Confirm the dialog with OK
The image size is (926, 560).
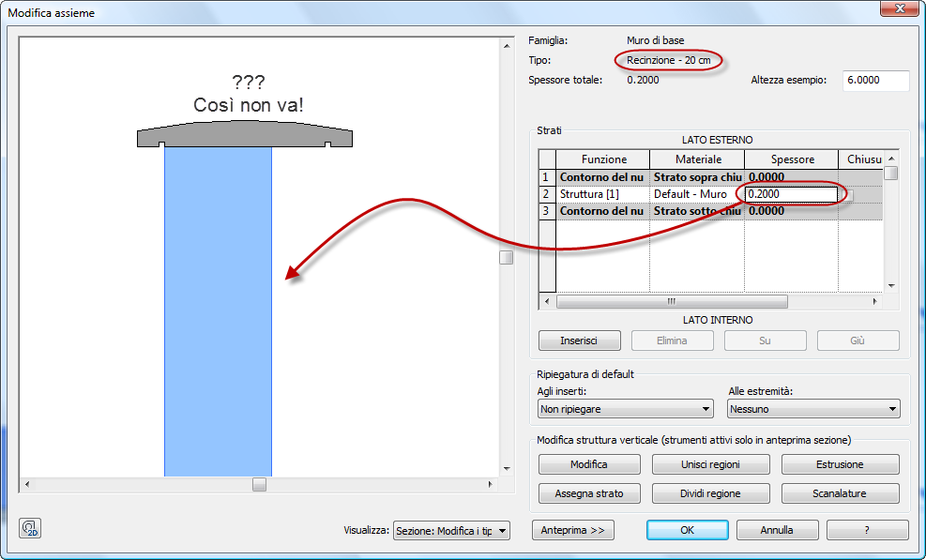pyautogui.click(x=688, y=530)
